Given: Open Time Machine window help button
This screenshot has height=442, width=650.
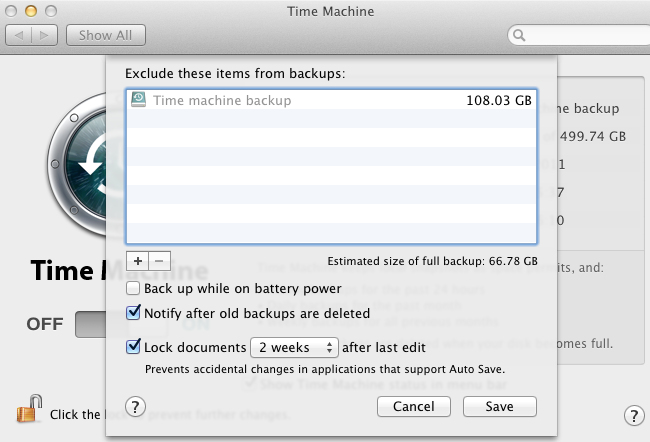Looking at the screenshot, I should pos(634,415).
